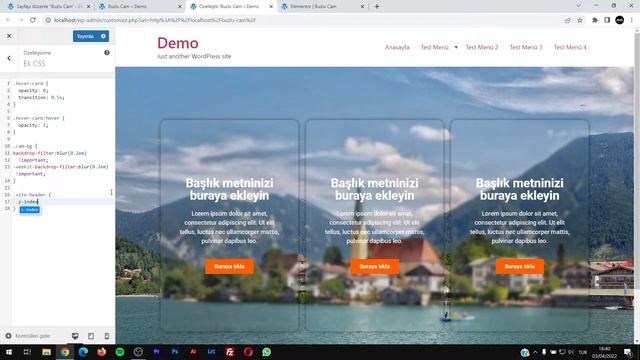This screenshot has height=360, width=640.
Task: Switch to desktop preview icon
Action: point(75,336)
